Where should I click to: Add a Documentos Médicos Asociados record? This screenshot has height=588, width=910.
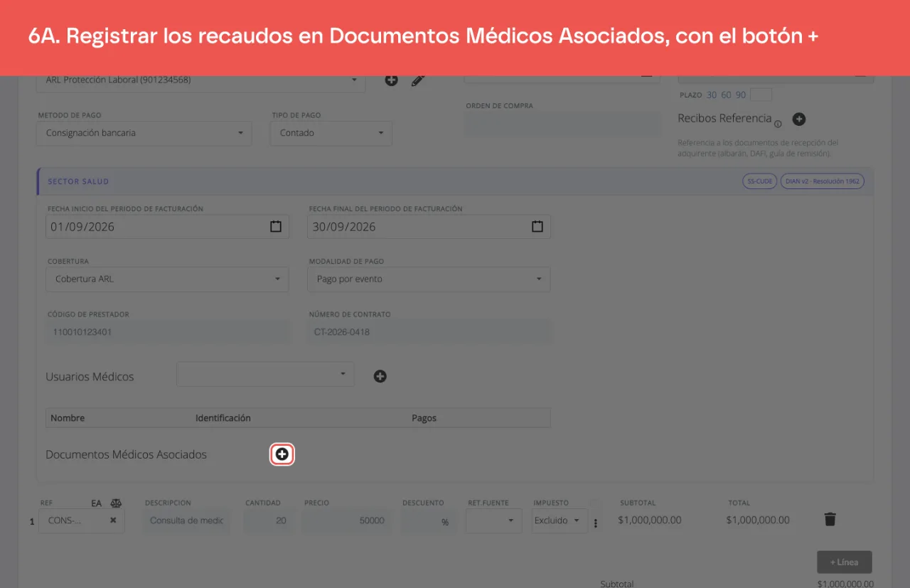click(x=282, y=454)
